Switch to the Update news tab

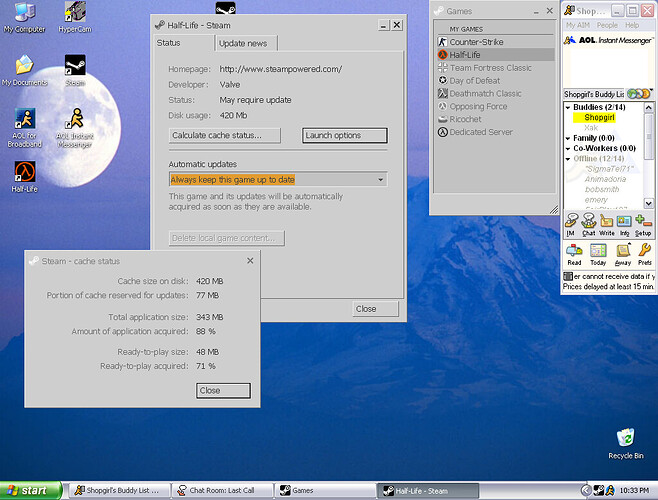click(246, 44)
